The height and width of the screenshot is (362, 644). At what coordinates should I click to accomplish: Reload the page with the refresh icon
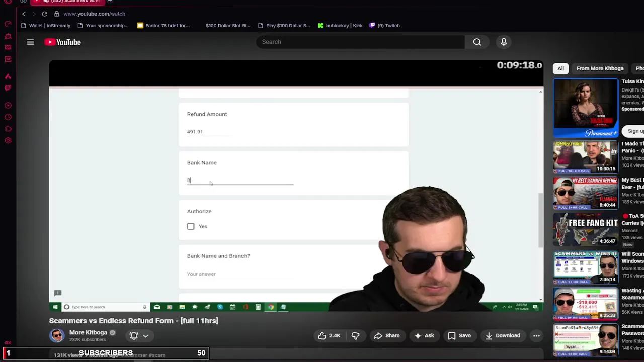pyautogui.click(x=44, y=14)
